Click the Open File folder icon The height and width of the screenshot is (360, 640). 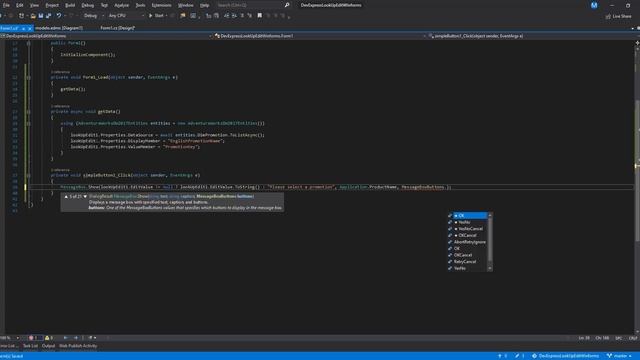tap(33, 16)
